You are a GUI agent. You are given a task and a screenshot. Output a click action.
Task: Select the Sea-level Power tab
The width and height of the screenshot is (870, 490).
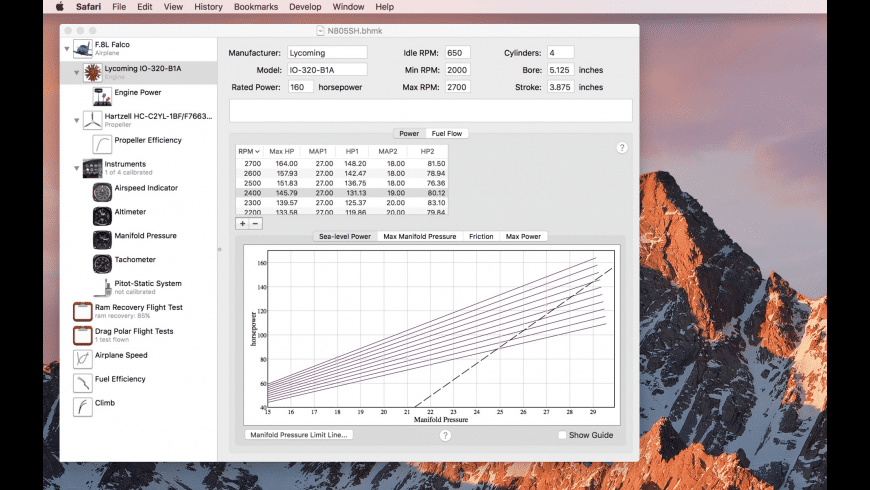coord(345,236)
